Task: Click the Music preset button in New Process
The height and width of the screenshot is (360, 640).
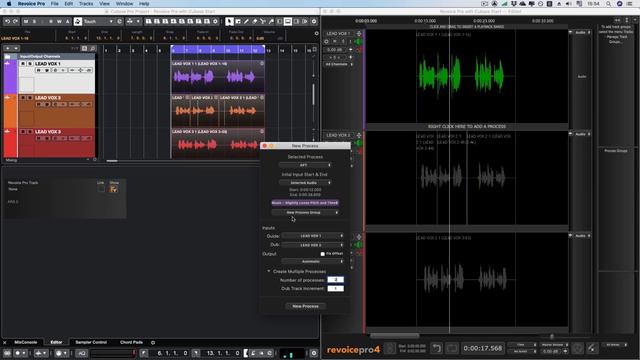Action: 305,203
